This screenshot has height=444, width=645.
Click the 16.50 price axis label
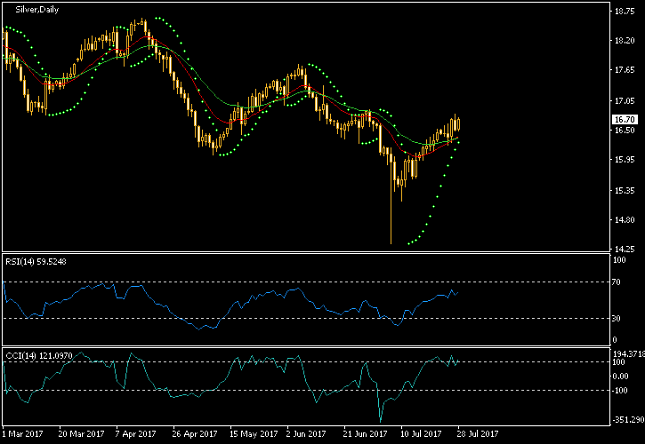tap(624, 130)
